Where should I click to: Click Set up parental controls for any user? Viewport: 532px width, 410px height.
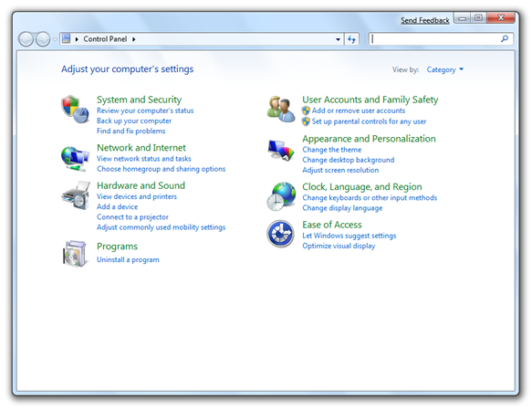click(370, 121)
